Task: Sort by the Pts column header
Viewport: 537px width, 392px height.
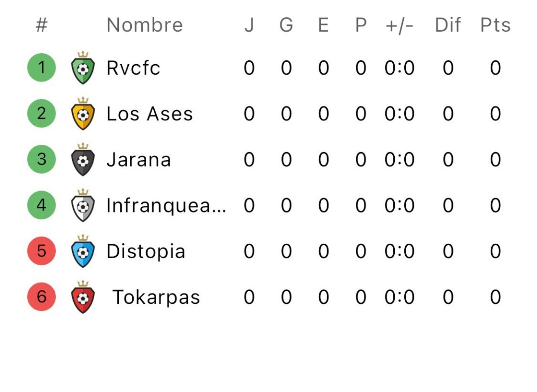Action: tap(495, 25)
